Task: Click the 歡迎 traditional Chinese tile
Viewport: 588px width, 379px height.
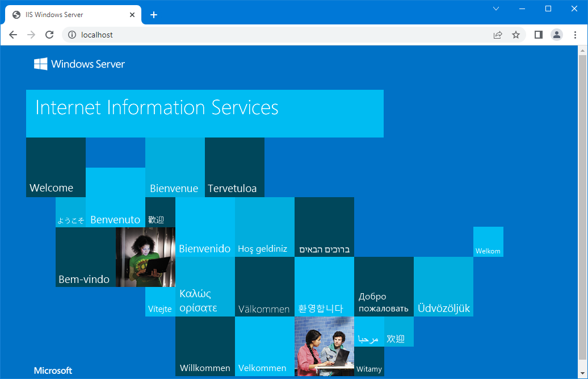Action: tap(160, 213)
